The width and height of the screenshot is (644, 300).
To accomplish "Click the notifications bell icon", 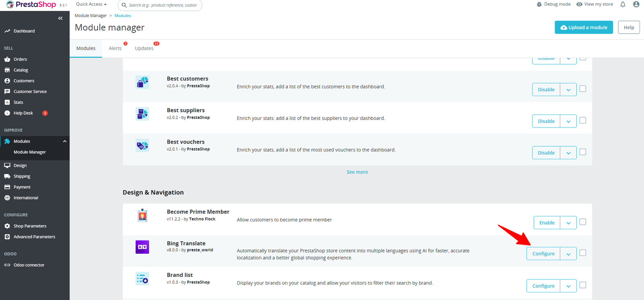I will (x=623, y=4).
